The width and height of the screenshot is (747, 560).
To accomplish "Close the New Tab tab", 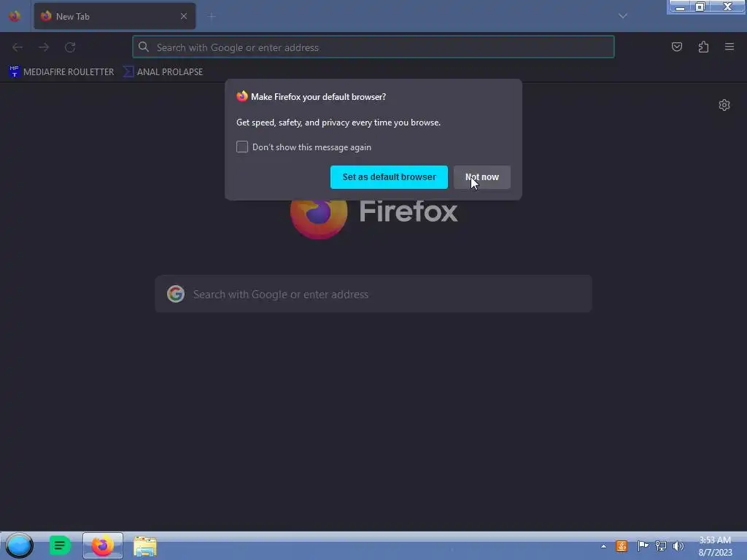I will point(183,16).
